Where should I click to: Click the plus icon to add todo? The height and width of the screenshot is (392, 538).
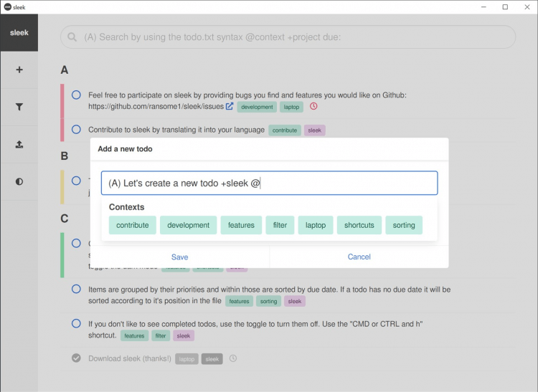19,70
